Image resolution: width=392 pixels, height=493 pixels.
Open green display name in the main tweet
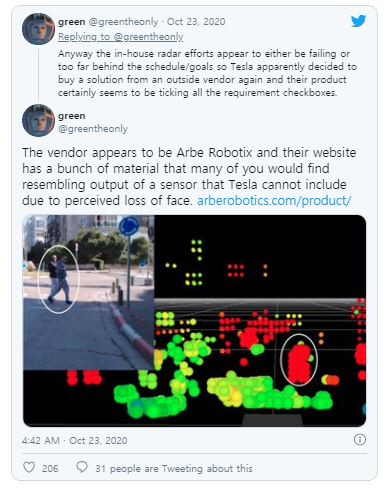(x=72, y=116)
